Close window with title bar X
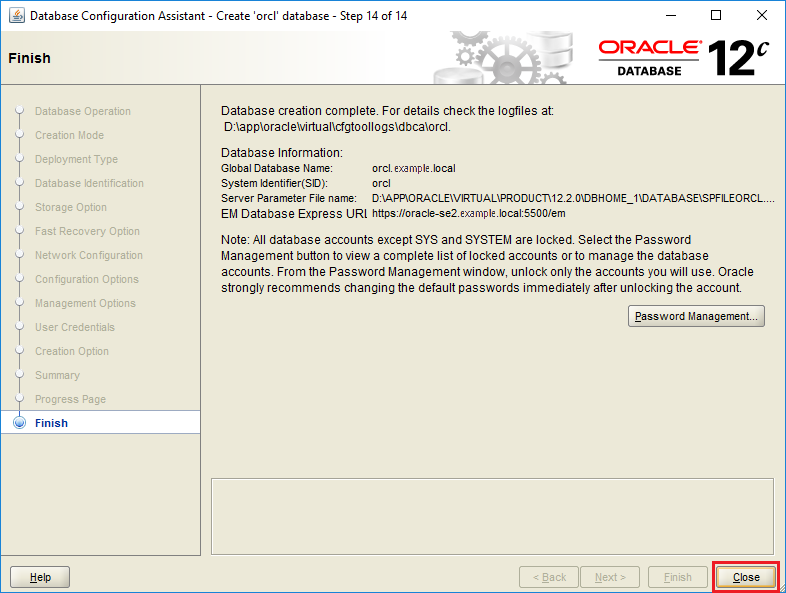 pyautogui.click(x=762, y=16)
